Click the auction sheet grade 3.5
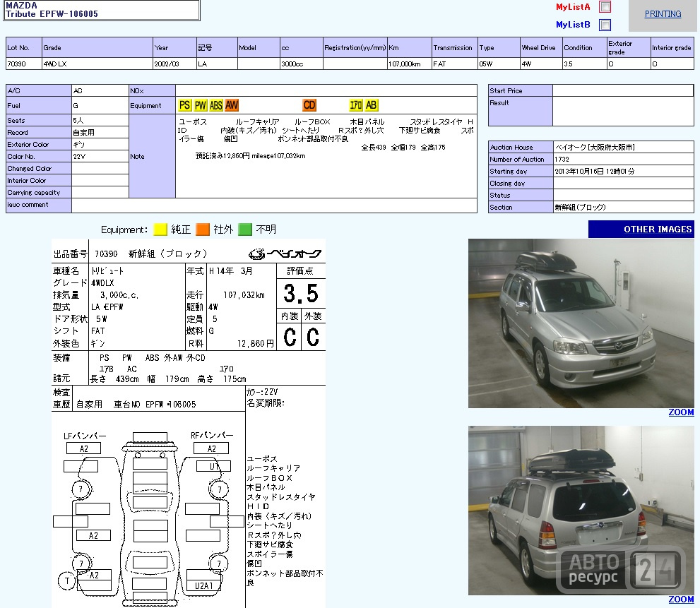This screenshot has height=608, width=700. (x=301, y=293)
